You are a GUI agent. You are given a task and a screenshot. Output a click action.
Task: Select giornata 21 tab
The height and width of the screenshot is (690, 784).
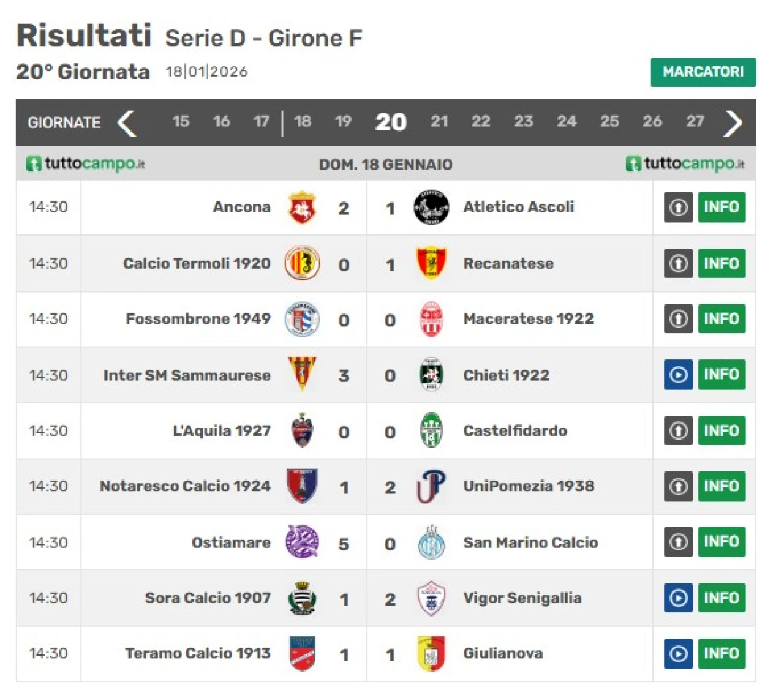439,121
